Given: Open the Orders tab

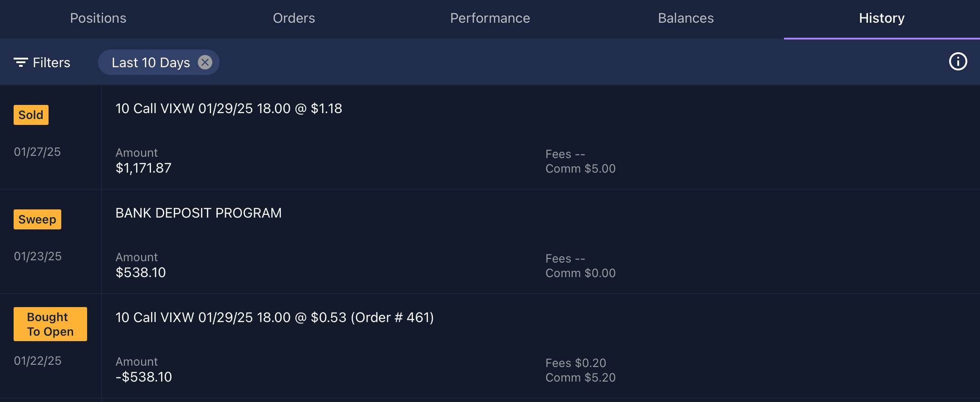Looking at the screenshot, I should [x=294, y=18].
